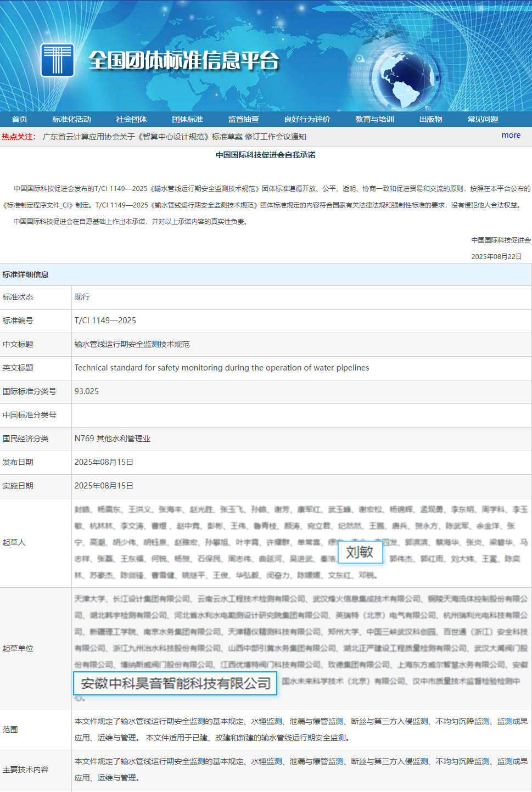Click the English title Technical standard for safety monitoring
The width and height of the screenshot is (532, 792).
[222, 368]
